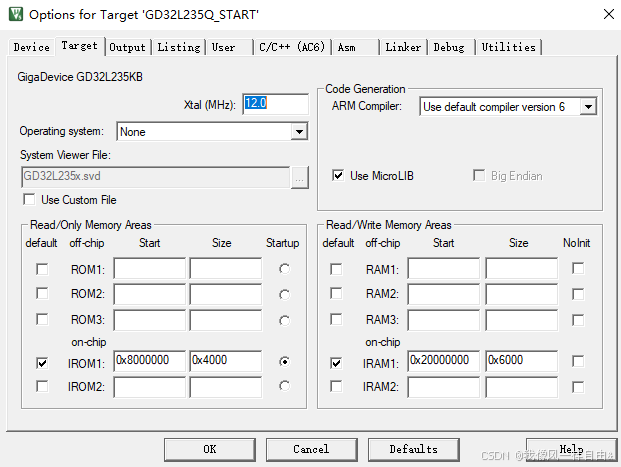The width and height of the screenshot is (621, 467).
Task: Select the ROM3 Startup radio button
Action: click(x=284, y=320)
